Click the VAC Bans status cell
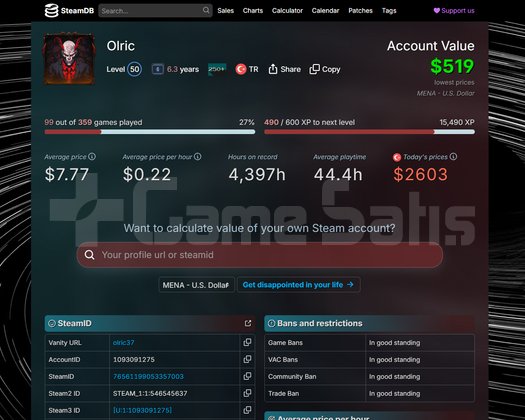This screenshot has width=525, height=420. click(x=420, y=360)
